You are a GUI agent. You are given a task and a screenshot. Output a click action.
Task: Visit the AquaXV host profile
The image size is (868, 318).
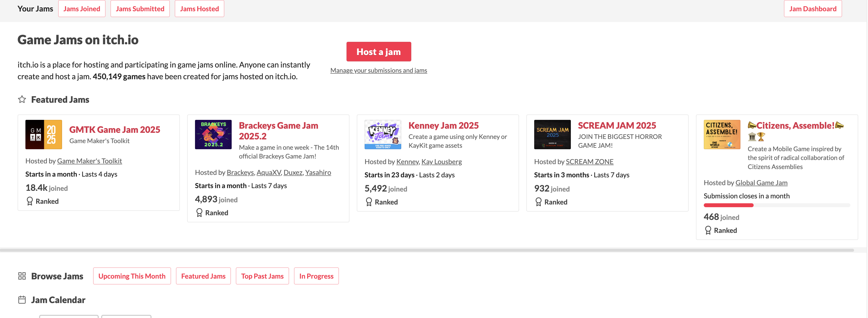[x=269, y=172]
